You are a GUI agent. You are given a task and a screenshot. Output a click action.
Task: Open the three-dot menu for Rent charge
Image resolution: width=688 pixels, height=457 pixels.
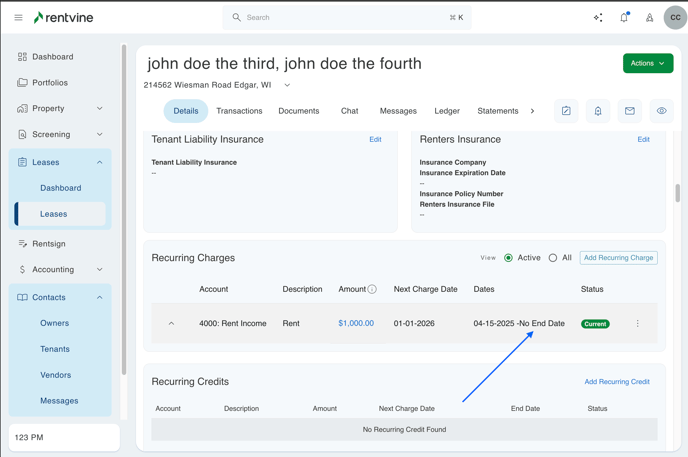(x=637, y=324)
